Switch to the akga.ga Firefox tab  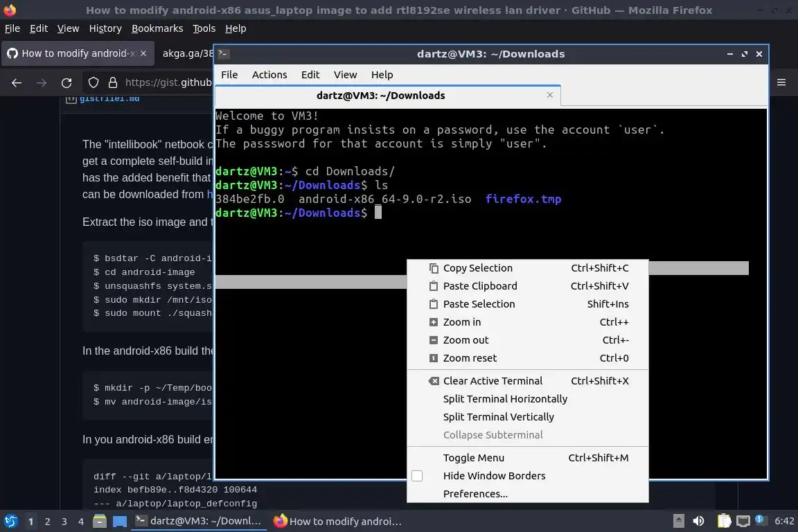click(187, 53)
